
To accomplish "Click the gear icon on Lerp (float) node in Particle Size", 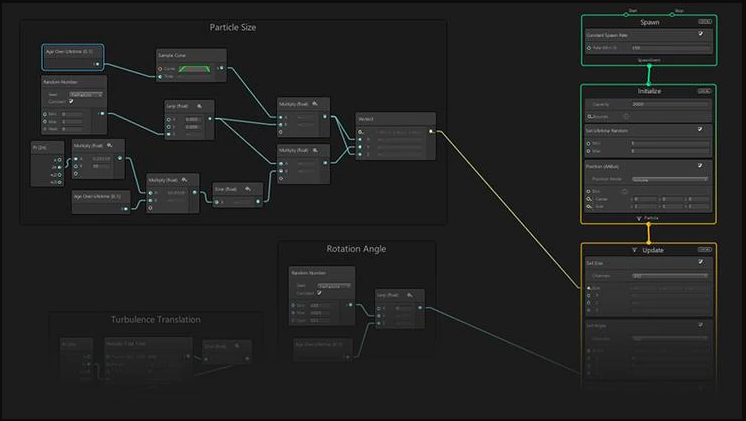I will click(x=199, y=105).
